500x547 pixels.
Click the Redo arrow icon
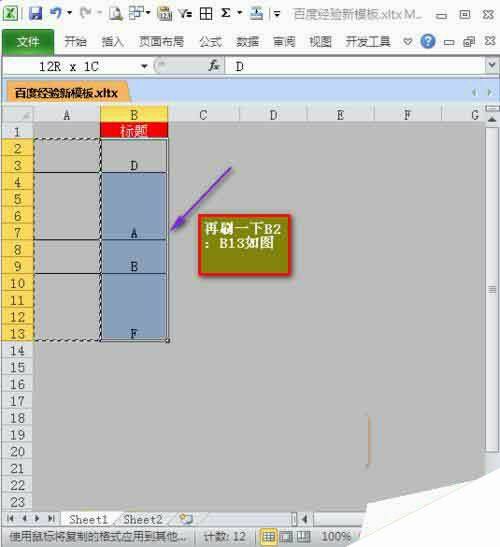click(x=85, y=13)
